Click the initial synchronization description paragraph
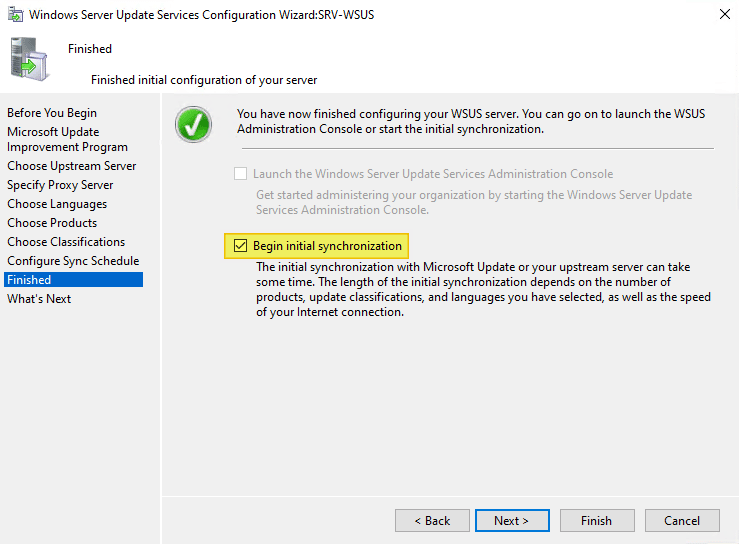The height and width of the screenshot is (544, 739). coord(484,289)
